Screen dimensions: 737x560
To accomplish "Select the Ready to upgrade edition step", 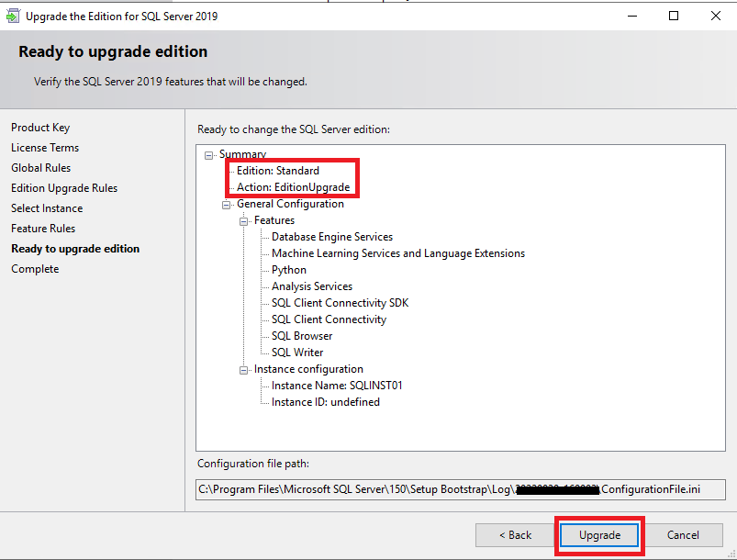I will [75, 249].
